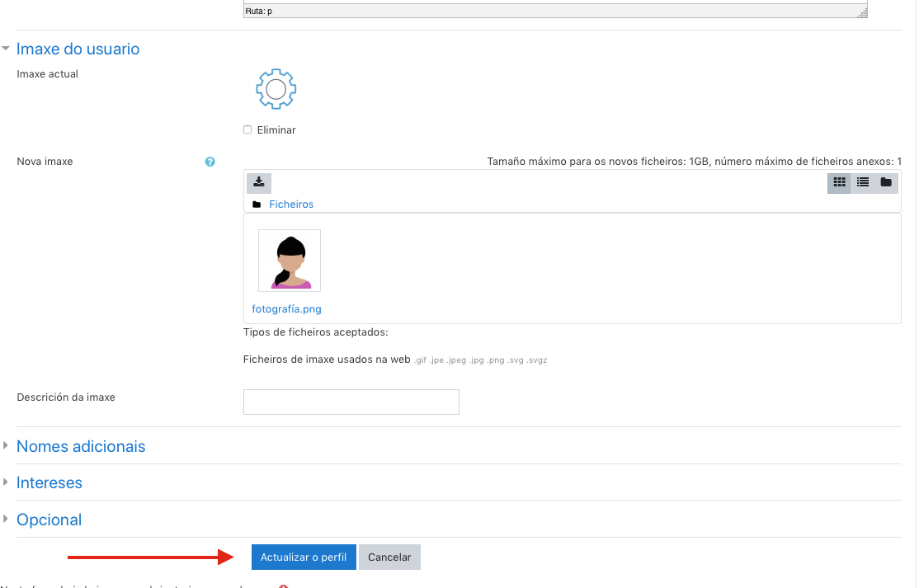Expand the Intereses section
Image resolution: width=919 pixels, height=588 pixels.
(x=49, y=482)
